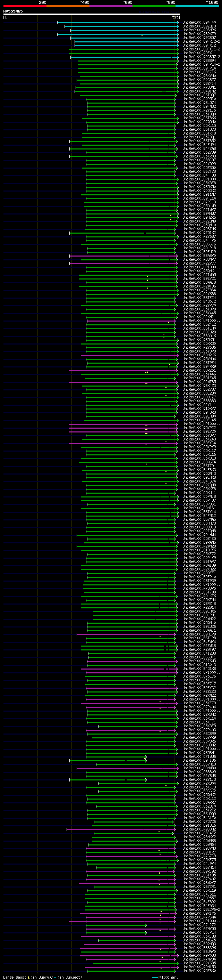Click hit label UniRef100_Q9XIY6

point(199,913)
